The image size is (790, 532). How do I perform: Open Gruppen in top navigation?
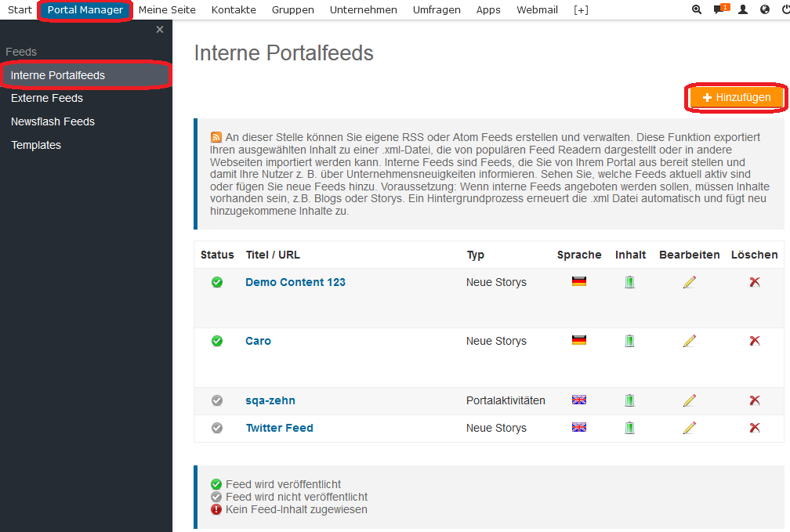[x=293, y=9]
